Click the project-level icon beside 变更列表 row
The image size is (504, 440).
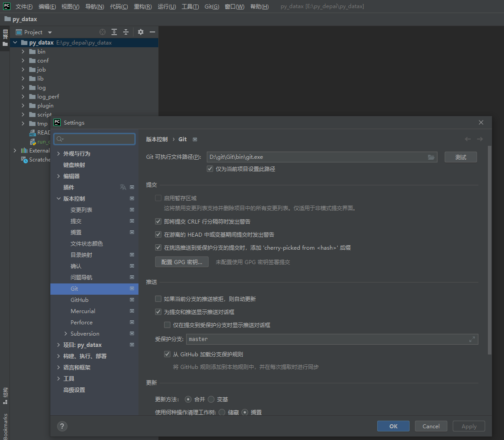click(x=132, y=210)
